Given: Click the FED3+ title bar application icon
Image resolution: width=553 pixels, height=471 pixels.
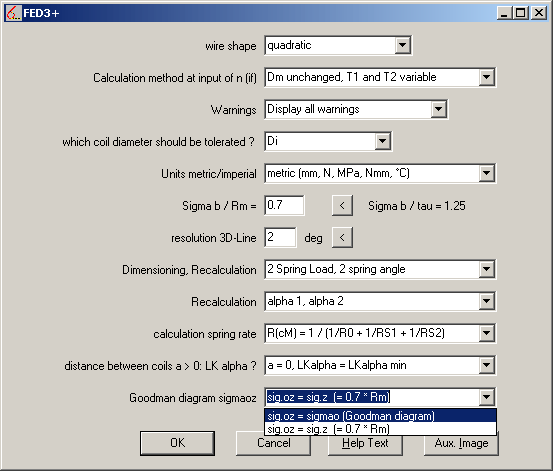Looking at the screenshot, I should point(14,13).
